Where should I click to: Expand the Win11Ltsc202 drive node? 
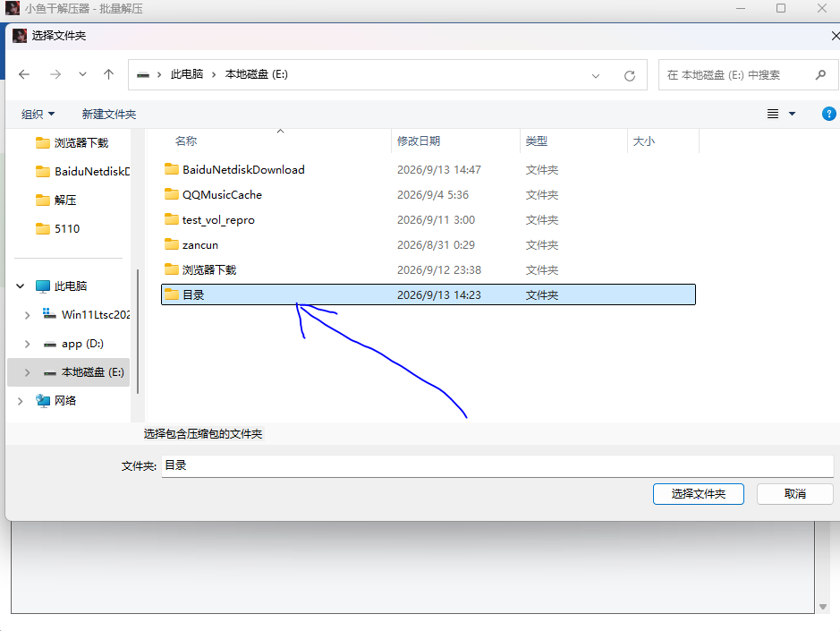28,315
